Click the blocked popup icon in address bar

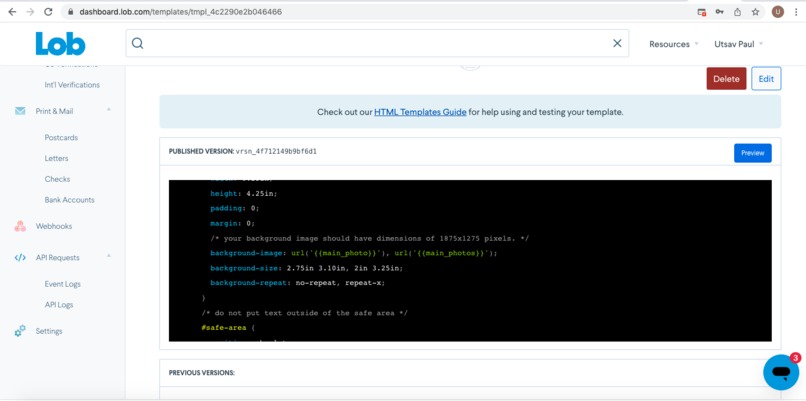click(x=702, y=12)
